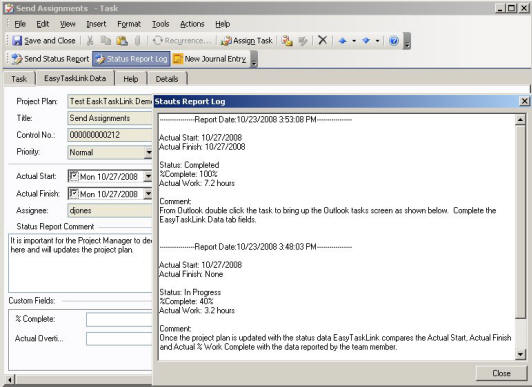Open the View menu
Image resolution: width=532 pixels, height=387 pixels.
[x=68, y=24]
